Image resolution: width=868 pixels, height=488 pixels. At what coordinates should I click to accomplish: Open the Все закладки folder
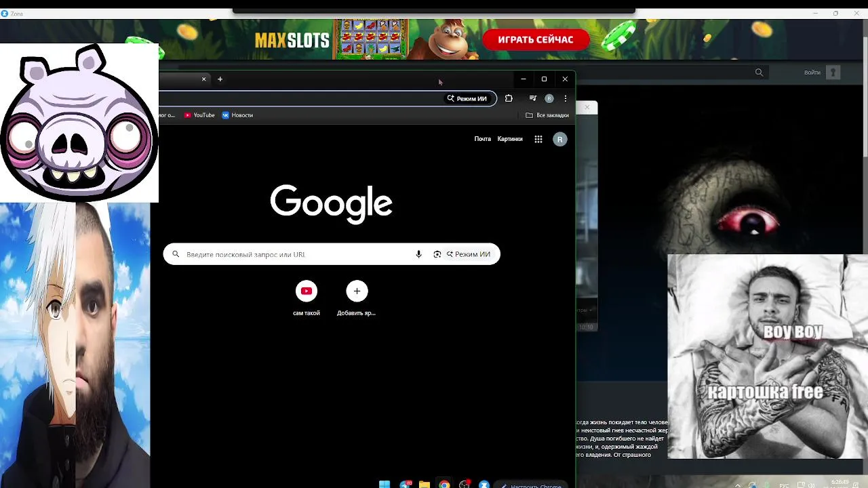coord(547,115)
